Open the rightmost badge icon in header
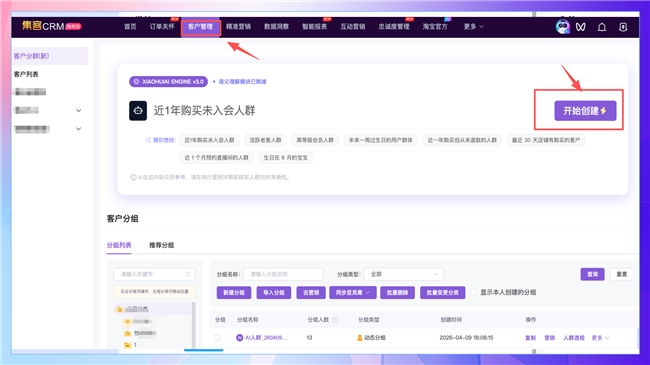Viewport: 650px width, 365px height. [x=623, y=27]
